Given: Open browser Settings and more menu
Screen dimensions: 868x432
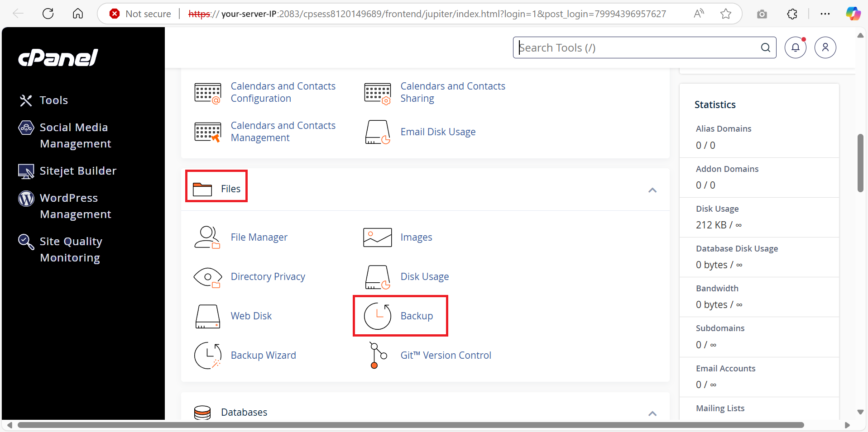Looking at the screenshot, I should click(825, 14).
